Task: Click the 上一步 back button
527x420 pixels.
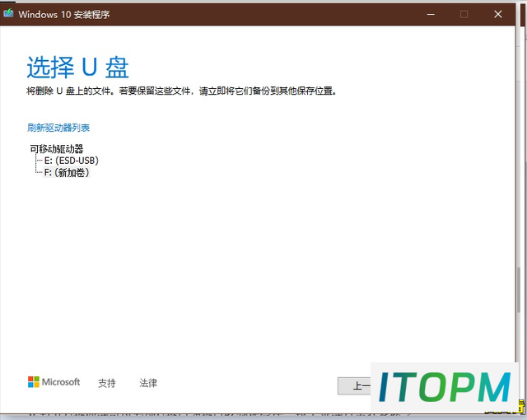Action: point(354,385)
